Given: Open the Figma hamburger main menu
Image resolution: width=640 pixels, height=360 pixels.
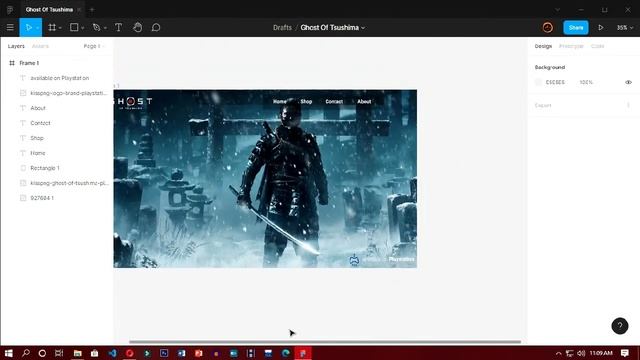Looking at the screenshot, I should click(10, 27).
